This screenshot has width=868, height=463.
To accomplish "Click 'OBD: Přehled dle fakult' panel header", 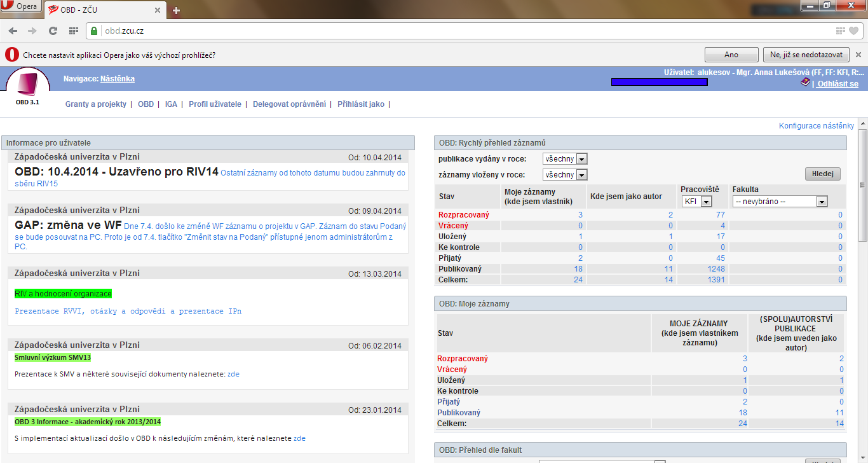I will 641,450.
